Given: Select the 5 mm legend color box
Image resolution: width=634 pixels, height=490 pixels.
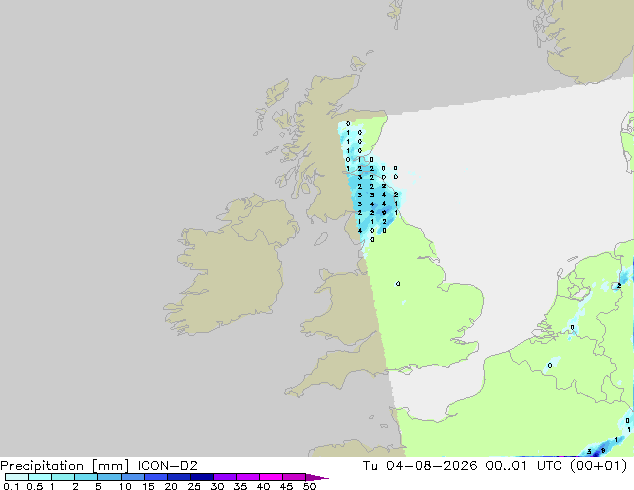Looking at the screenshot, I should coord(110,477).
